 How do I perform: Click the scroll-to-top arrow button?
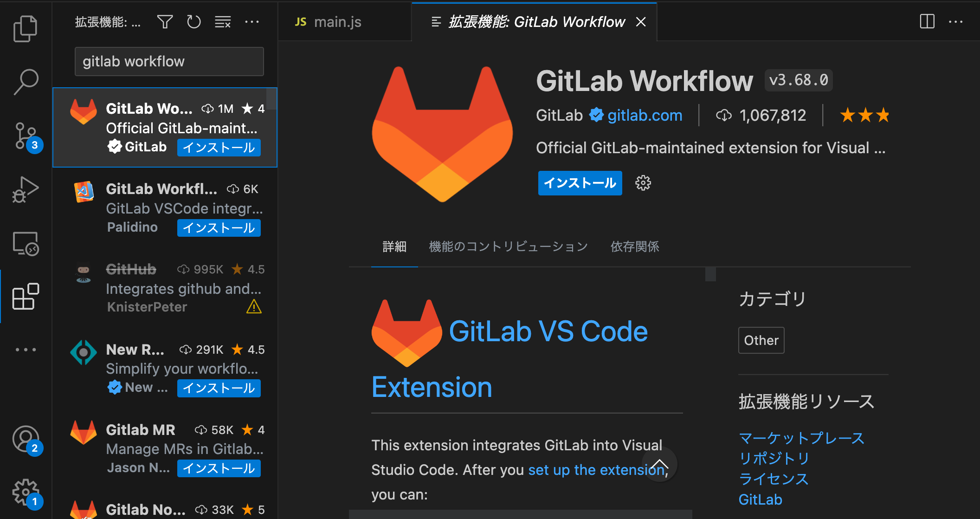coord(659,465)
